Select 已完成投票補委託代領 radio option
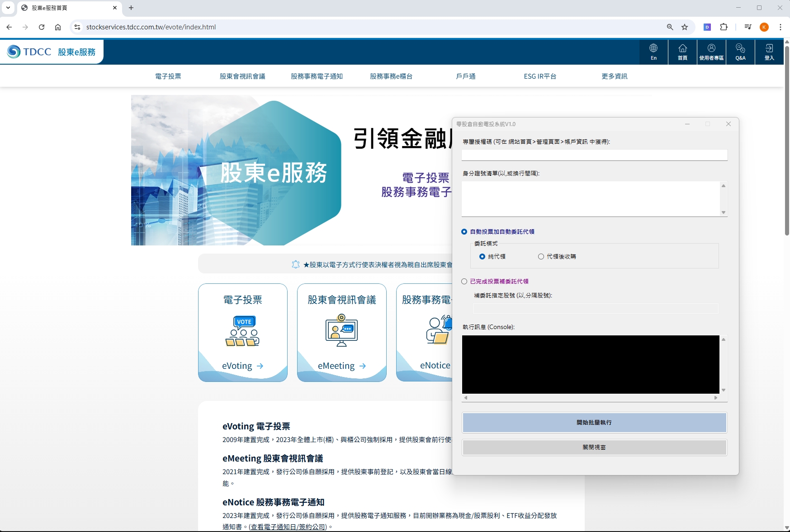Screen dimensions: 790x532 [x=464, y=282]
